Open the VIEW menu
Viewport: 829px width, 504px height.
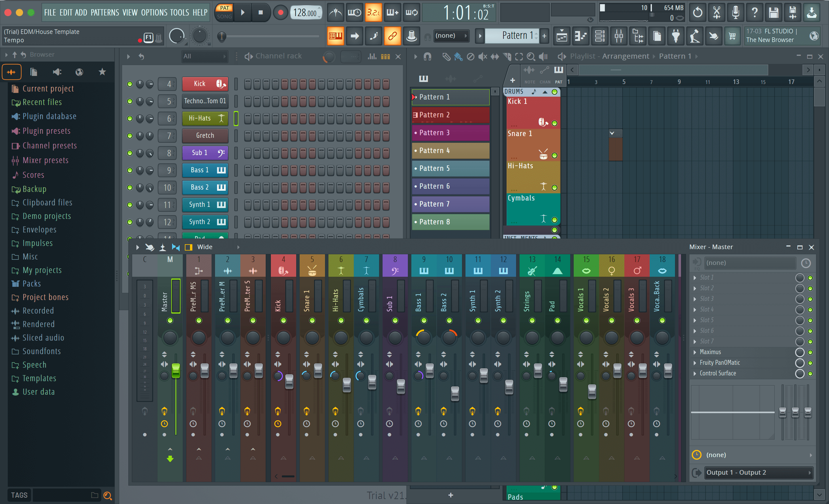pyautogui.click(x=130, y=13)
